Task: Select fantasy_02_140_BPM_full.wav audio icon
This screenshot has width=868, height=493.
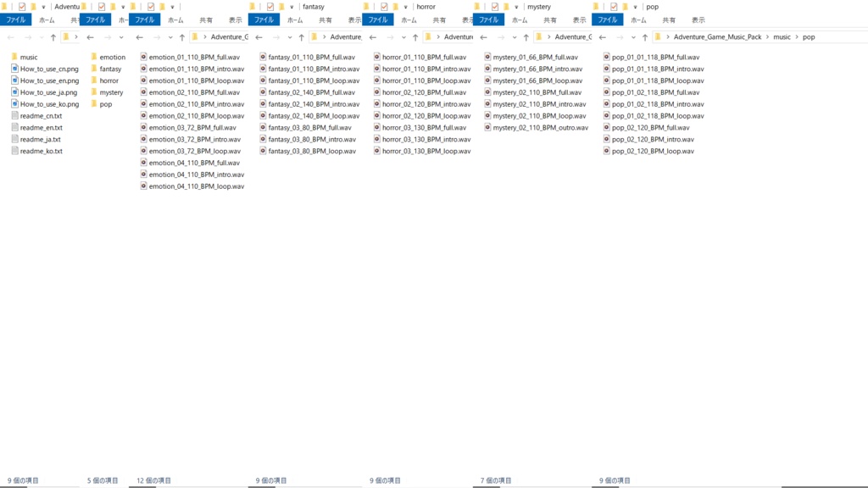Action: coord(263,91)
